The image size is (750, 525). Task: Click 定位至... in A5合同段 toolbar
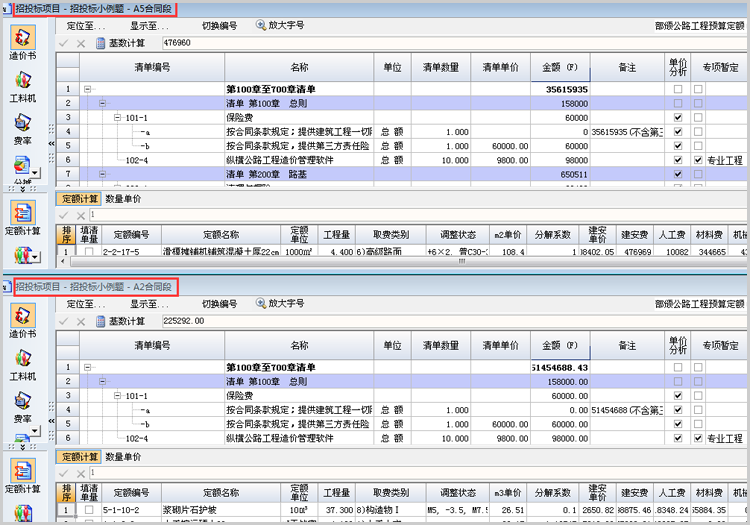[x=86, y=26]
